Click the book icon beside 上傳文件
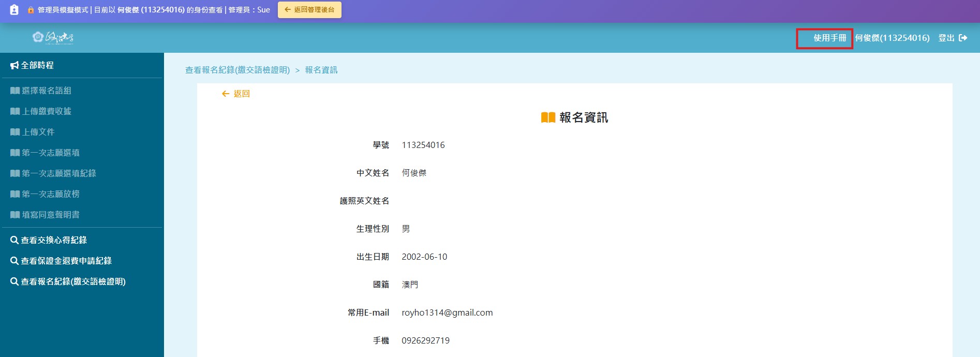This screenshot has width=980, height=357. coord(15,132)
